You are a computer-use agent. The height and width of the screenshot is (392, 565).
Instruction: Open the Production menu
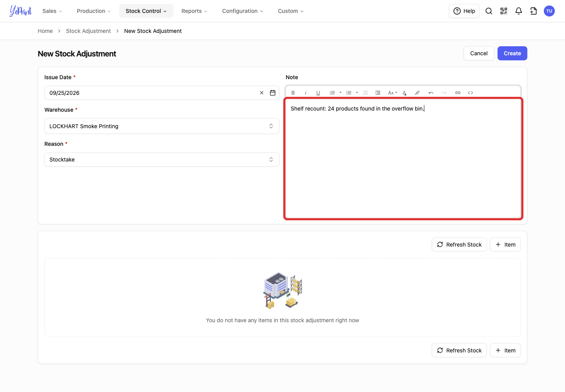(x=94, y=11)
